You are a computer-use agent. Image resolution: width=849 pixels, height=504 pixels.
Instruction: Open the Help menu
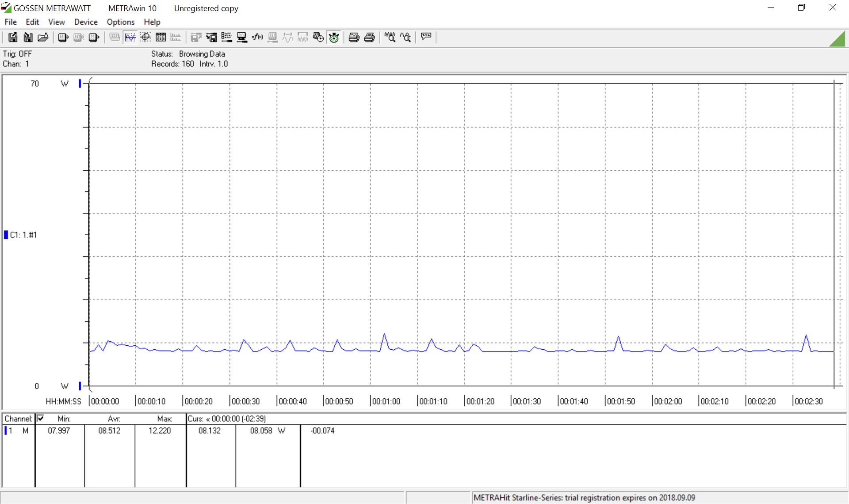tap(152, 22)
